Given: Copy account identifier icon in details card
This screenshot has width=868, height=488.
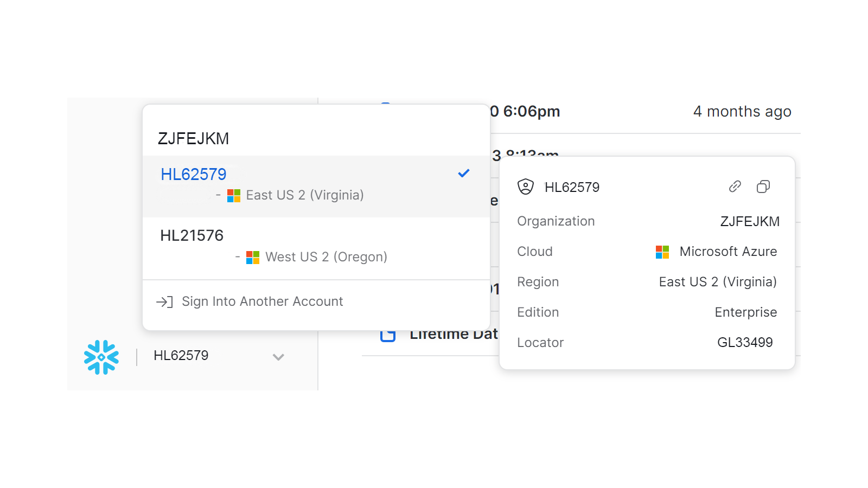Looking at the screenshot, I should click(x=763, y=187).
